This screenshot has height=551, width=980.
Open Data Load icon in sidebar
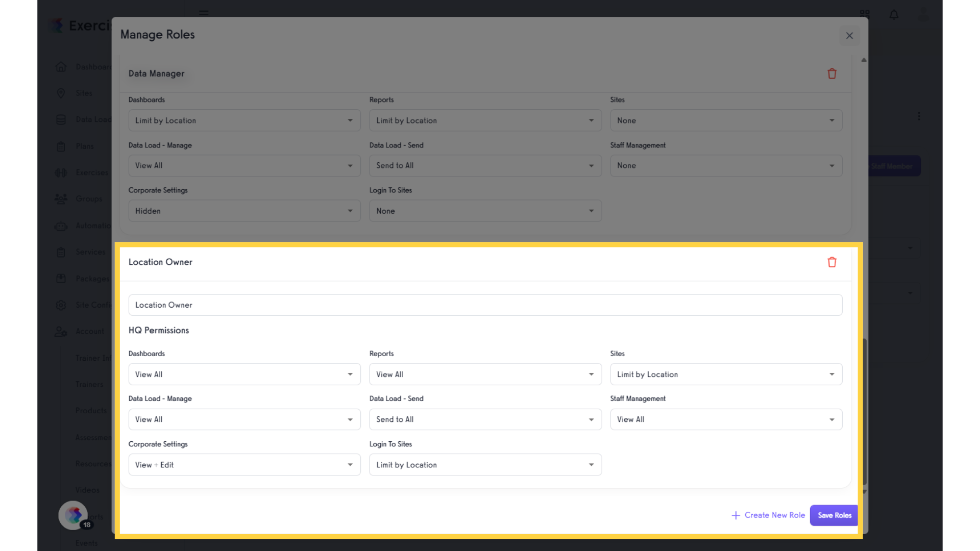coord(61,119)
